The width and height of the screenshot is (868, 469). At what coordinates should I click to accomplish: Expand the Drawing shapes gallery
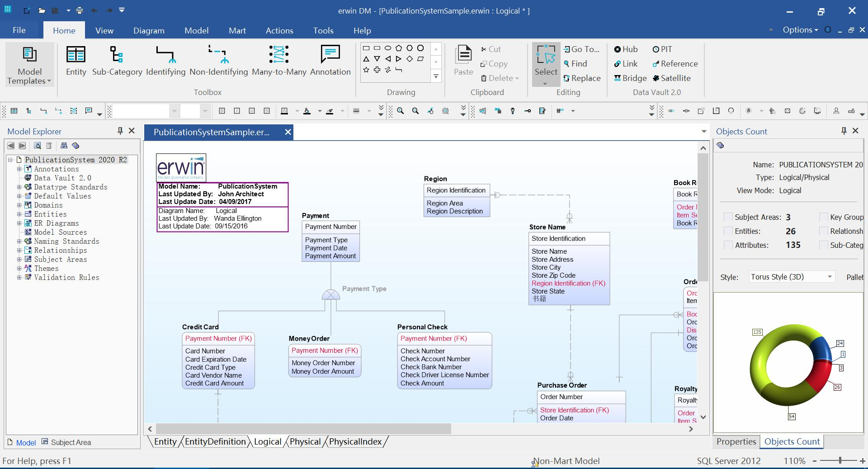click(436, 77)
